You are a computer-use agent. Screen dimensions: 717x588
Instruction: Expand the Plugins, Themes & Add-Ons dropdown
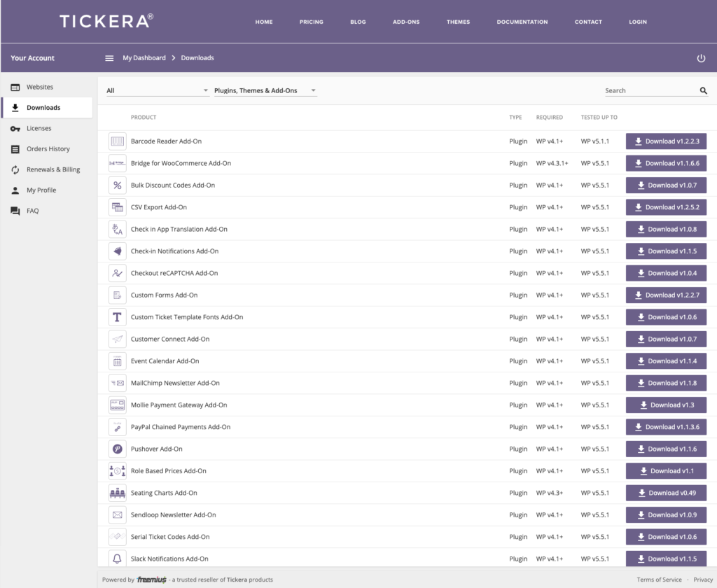pos(265,90)
